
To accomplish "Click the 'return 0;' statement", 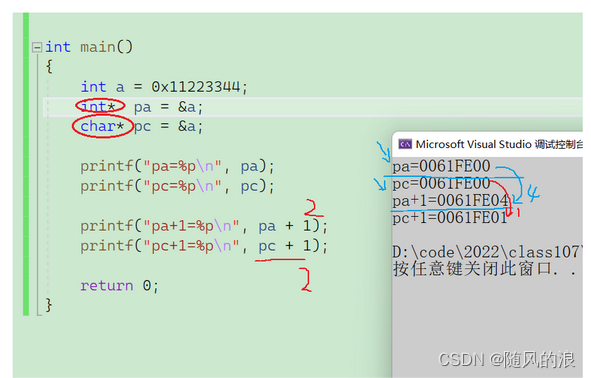I will [x=119, y=286].
